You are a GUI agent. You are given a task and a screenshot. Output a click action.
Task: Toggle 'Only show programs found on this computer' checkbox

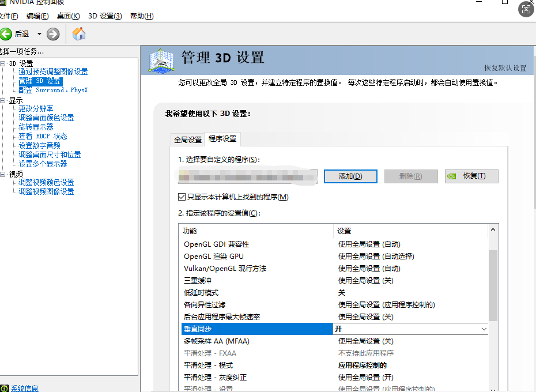(x=182, y=197)
